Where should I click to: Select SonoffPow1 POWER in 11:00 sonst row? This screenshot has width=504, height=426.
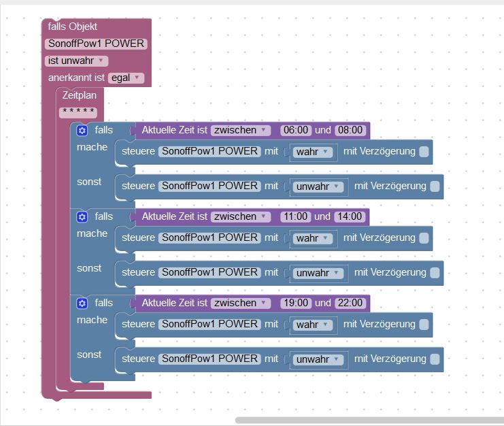point(209,273)
